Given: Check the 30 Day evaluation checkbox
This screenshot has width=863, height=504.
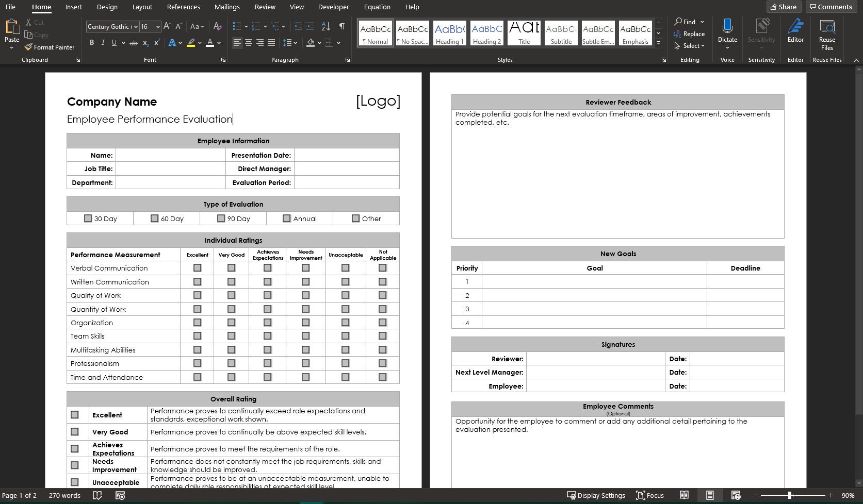Looking at the screenshot, I should (x=88, y=218).
